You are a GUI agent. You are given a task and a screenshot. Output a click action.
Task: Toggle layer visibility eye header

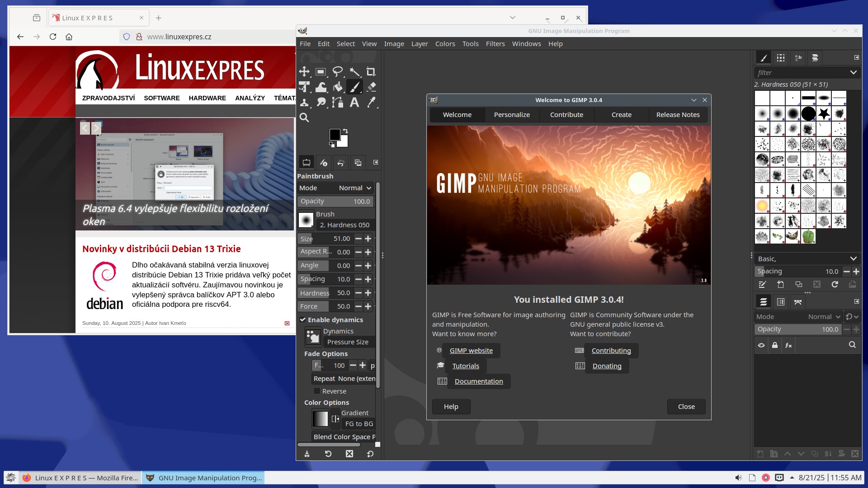[761, 345]
